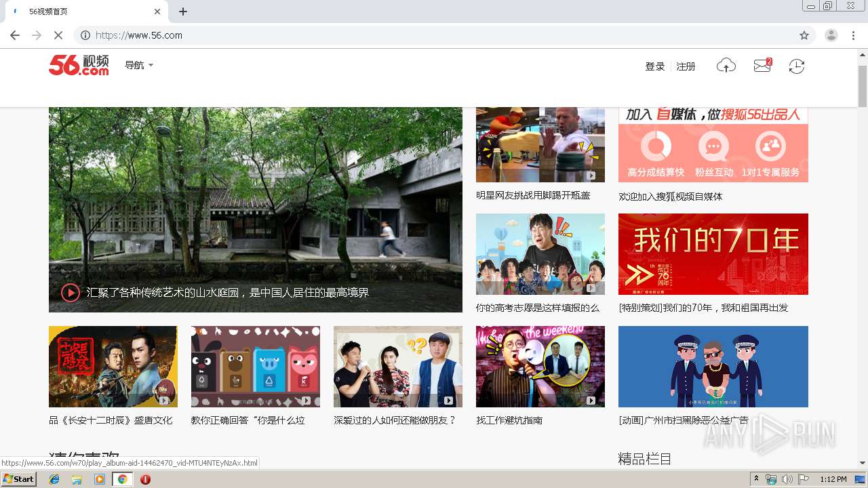Click 欢迎加入搜狐视频自媒体 title
The width and height of the screenshot is (868, 488).
tap(671, 197)
